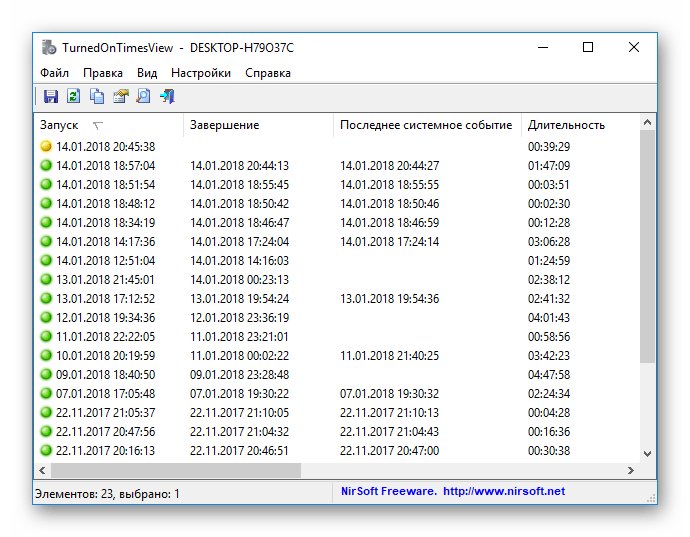Click the Save selected items toolbar icon

click(50, 97)
